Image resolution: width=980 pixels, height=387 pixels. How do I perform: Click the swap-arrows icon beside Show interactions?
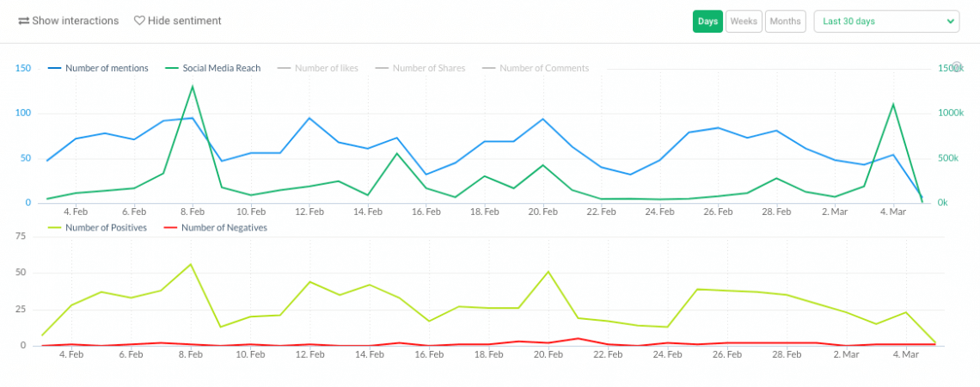[x=24, y=21]
